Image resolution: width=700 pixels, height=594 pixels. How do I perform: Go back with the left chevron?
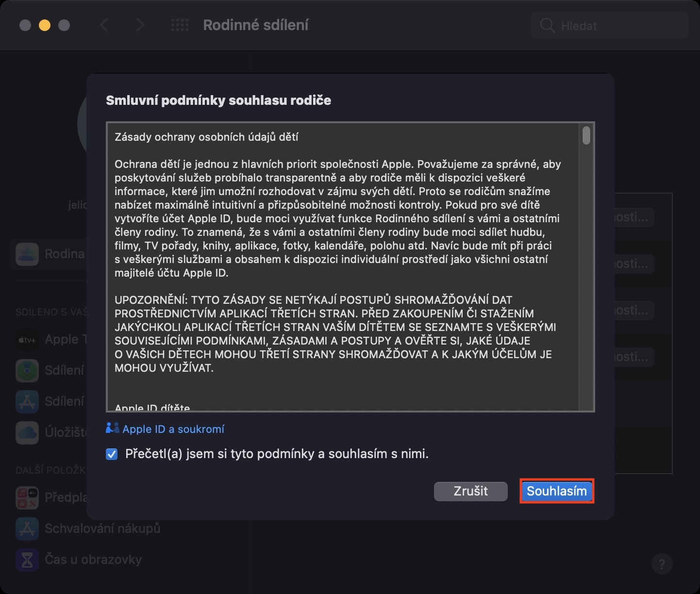104,25
